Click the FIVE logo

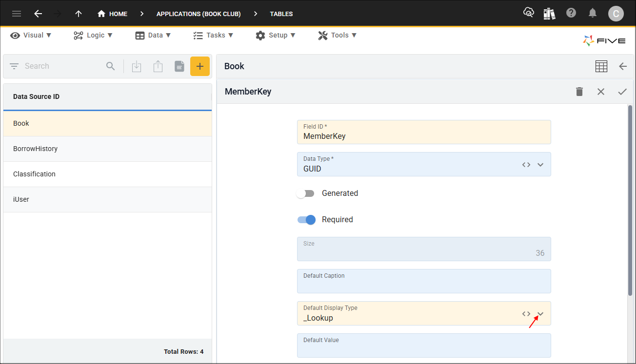point(604,41)
